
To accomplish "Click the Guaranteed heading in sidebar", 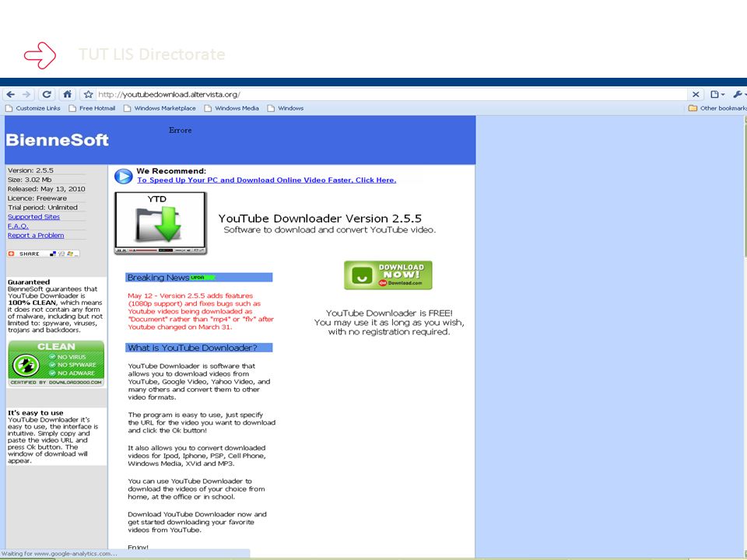I will 29,282.
